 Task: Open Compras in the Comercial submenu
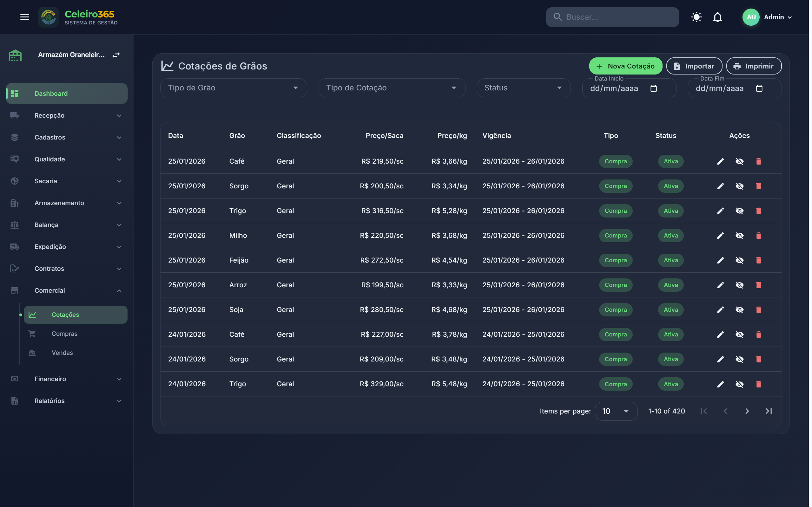tap(64, 334)
